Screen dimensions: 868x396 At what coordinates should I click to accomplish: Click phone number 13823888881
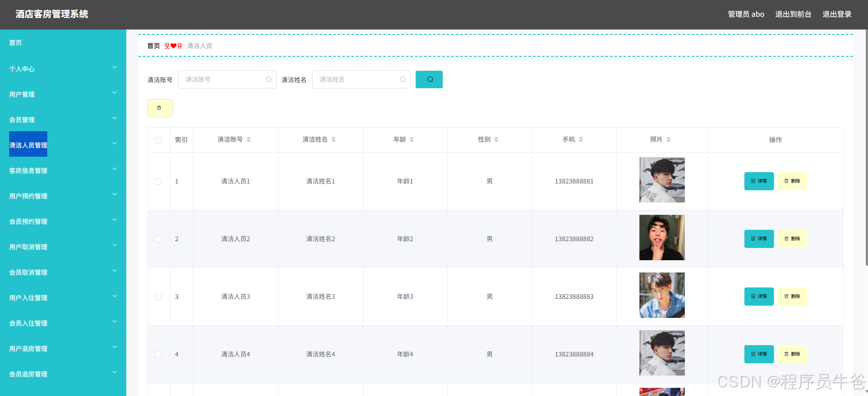point(574,181)
